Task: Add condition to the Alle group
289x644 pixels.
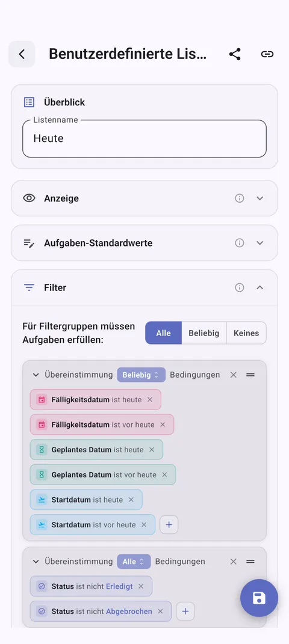Action: click(x=185, y=612)
